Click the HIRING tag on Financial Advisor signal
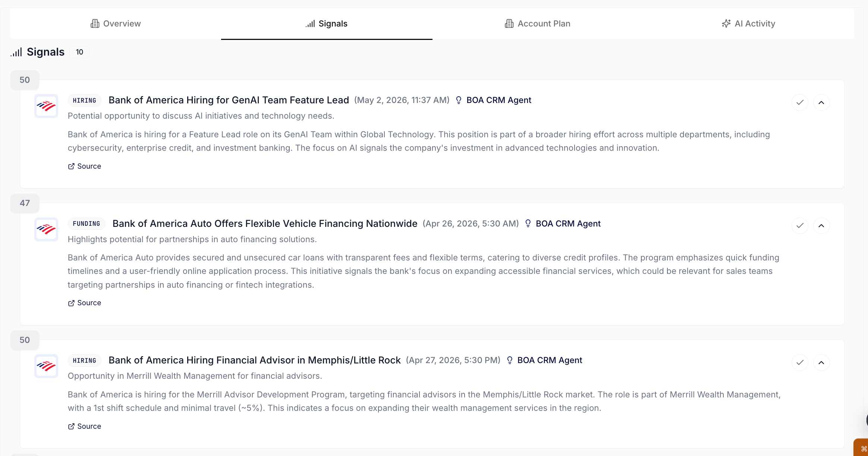The image size is (868, 456). click(85, 360)
